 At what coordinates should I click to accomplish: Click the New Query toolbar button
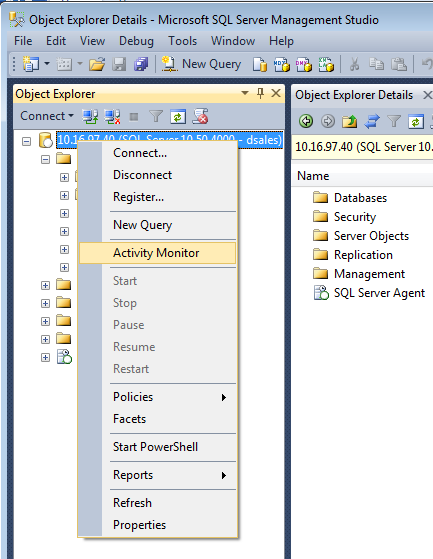(x=201, y=64)
